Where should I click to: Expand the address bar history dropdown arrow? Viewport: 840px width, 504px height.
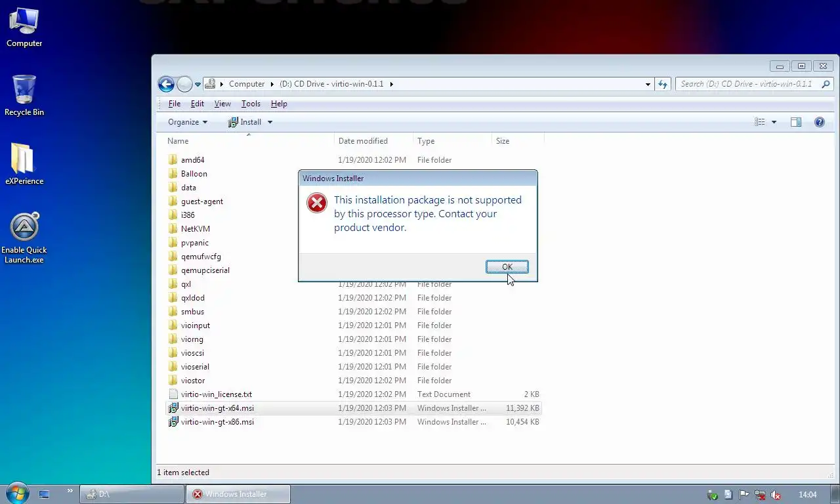pos(648,84)
